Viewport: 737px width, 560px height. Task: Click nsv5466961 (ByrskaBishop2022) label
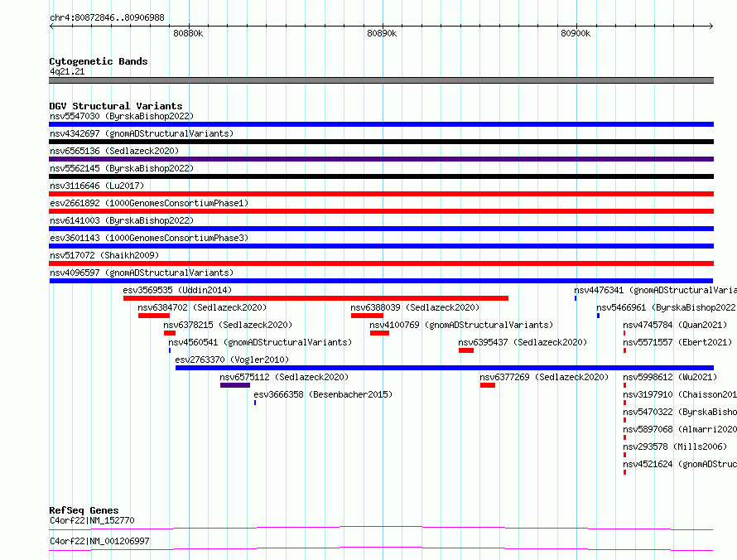click(667, 307)
